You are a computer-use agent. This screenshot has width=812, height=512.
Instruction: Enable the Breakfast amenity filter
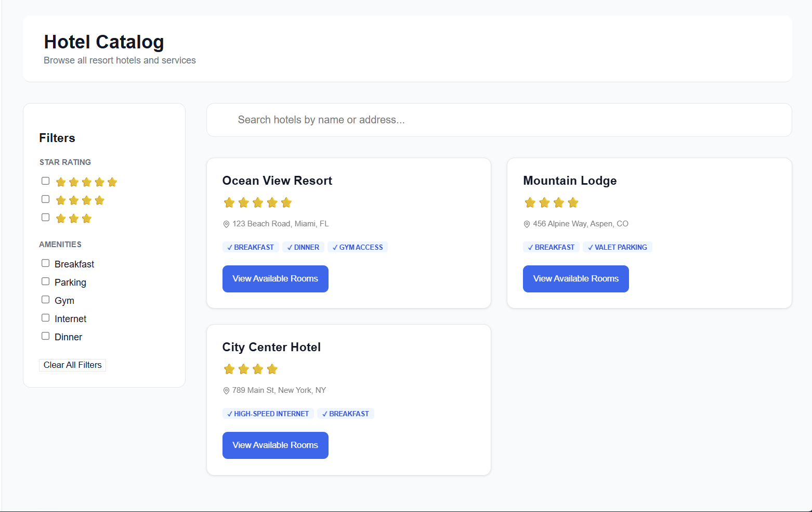(46, 263)
